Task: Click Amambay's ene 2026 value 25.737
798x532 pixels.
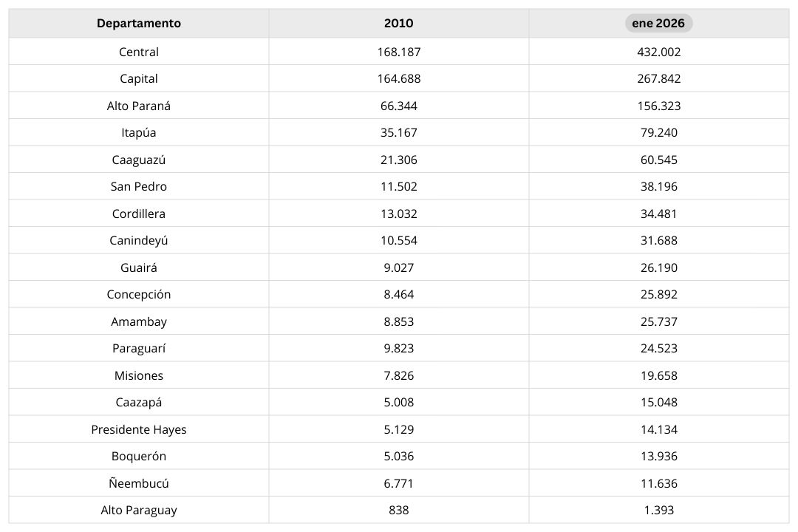Action: point(658,321)
